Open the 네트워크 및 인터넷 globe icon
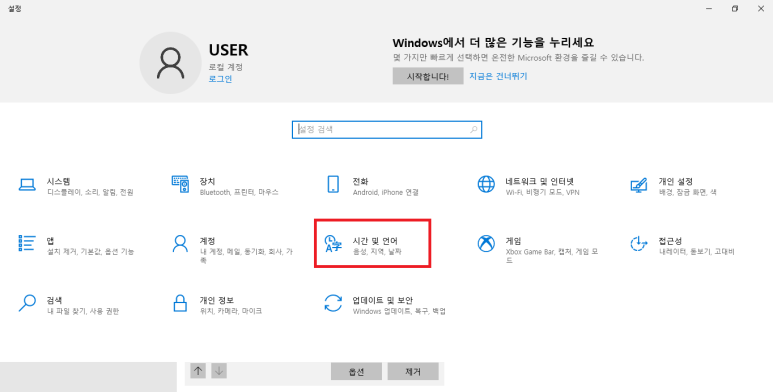The image size is (773, 392). (486, 184)
